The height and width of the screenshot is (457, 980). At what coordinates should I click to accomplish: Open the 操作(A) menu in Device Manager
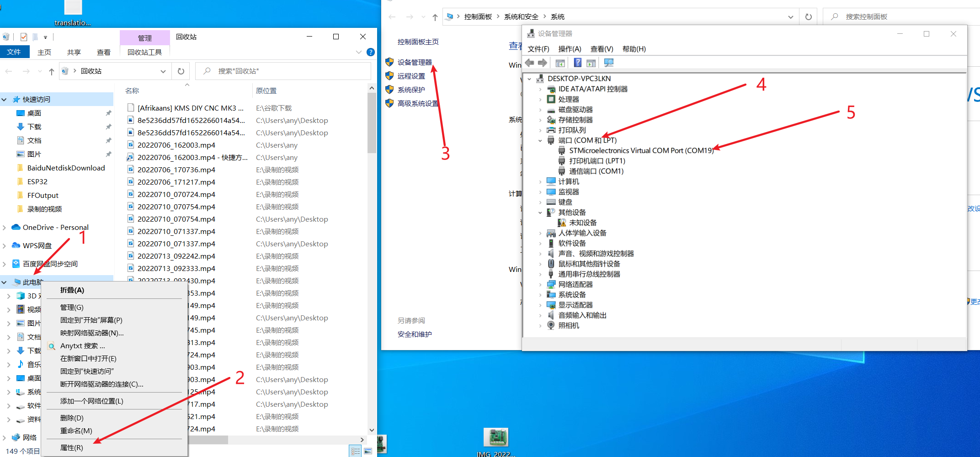(570, 49)
